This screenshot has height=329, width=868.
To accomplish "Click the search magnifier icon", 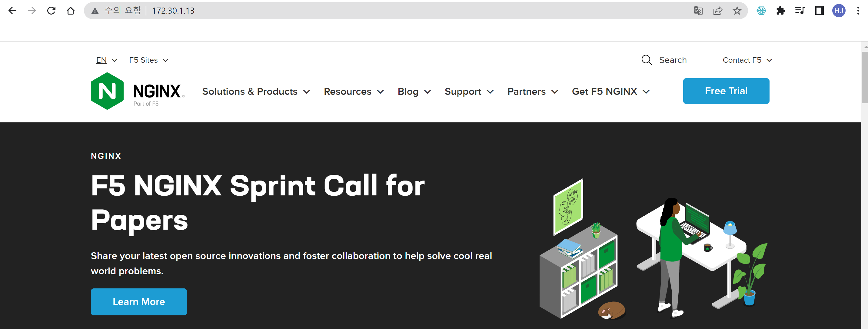I will 646,60.
